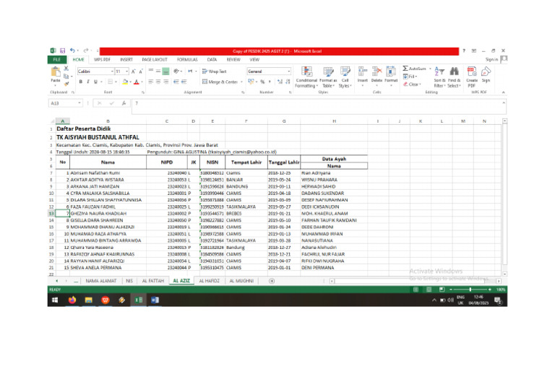Click the Comma Style icon
This screenshot has width=555, height=392.
click(270, 82)
